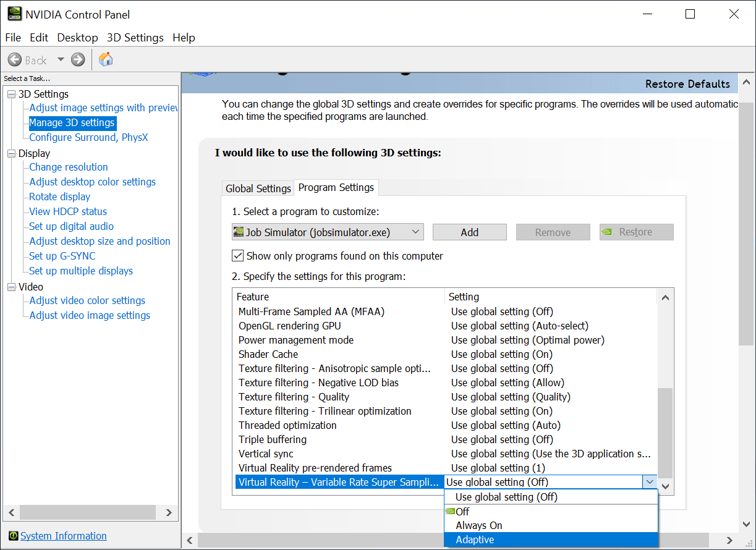Select Texture filtering - Quality row
Image resolution: width=756 pixels, height=550 pixels.
click(x=445, y=397)
